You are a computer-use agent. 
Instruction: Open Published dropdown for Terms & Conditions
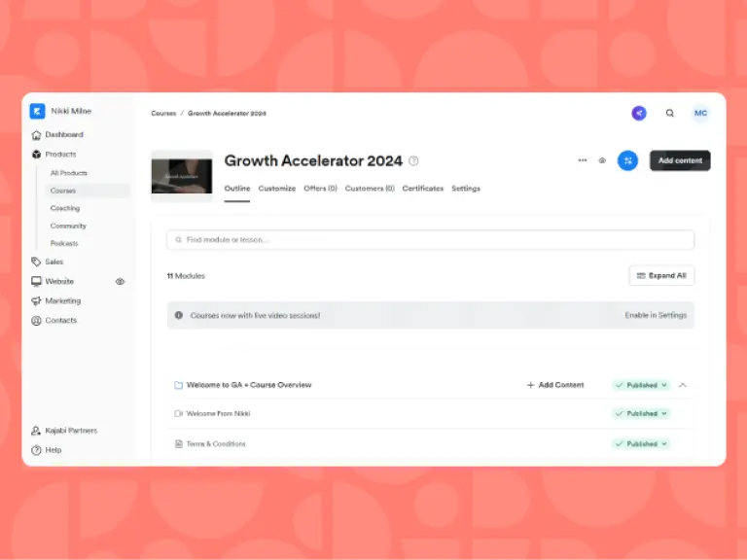[641, 443]
